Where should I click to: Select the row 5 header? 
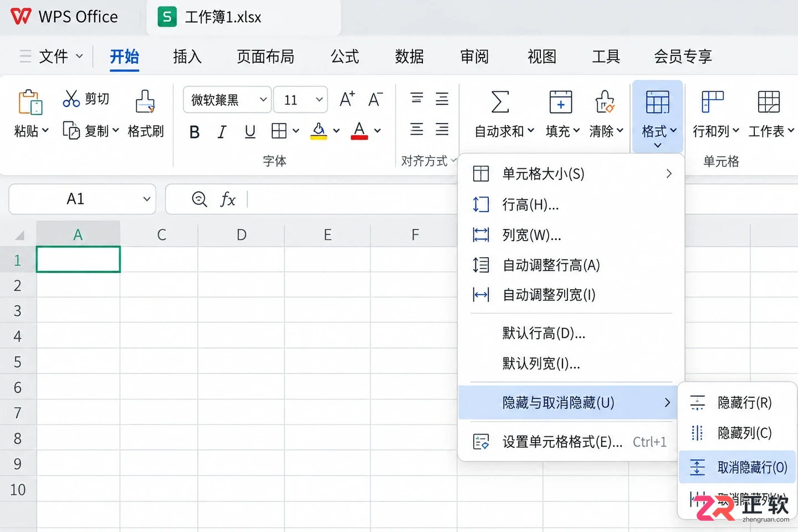(x=18, y=362)
